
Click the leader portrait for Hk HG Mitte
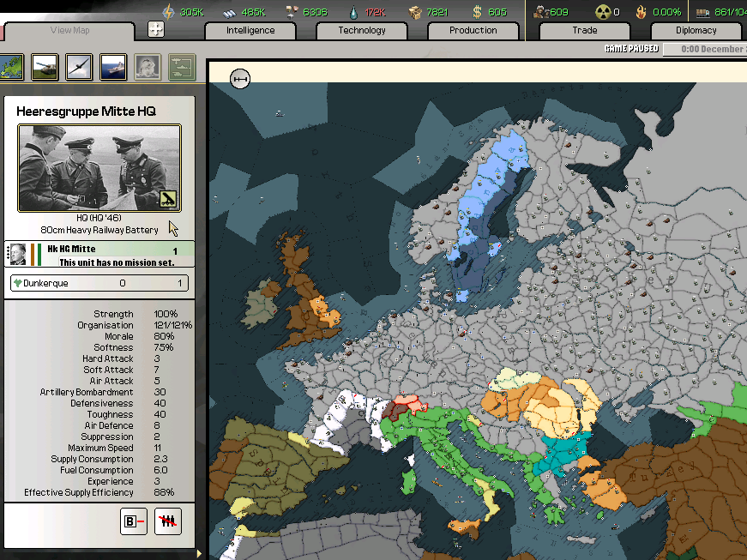(x=18, y=254)
